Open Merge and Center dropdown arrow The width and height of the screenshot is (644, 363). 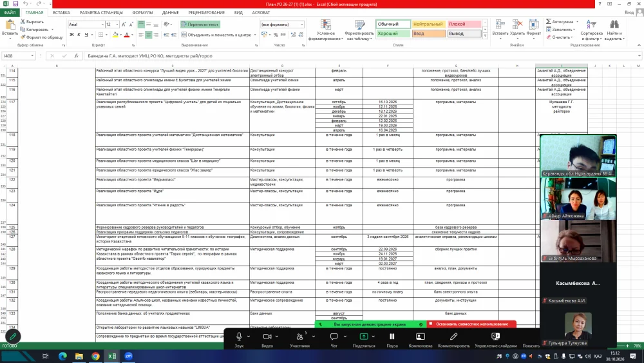click(x=254, y=35)
